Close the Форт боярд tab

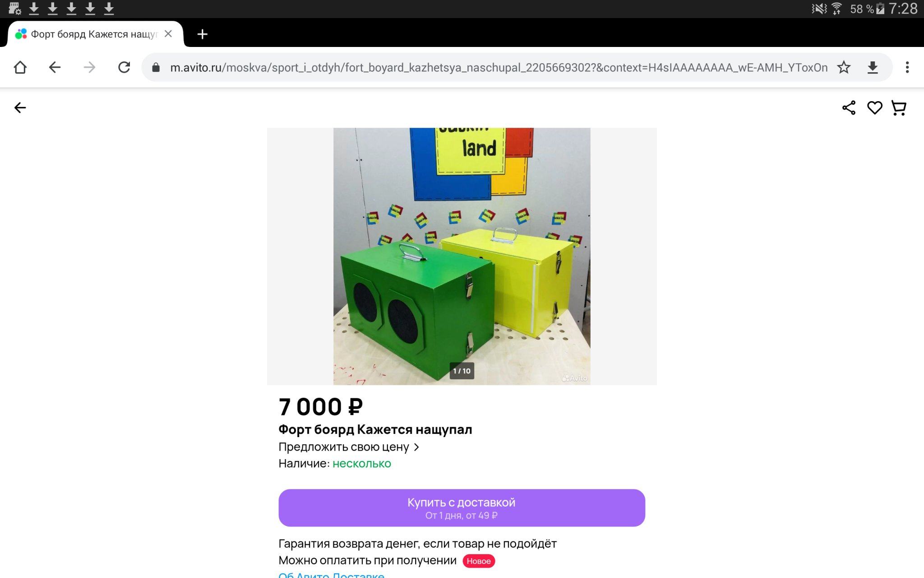coord(168,34)
